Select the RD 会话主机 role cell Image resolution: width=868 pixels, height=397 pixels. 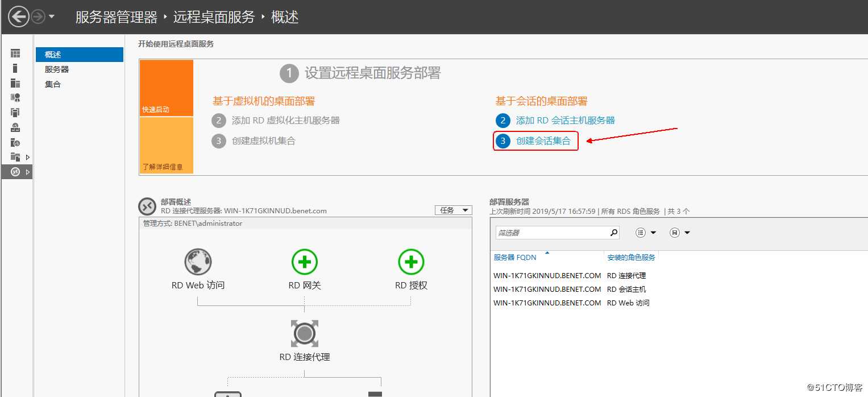pyautogui.click(x=626, y=290)
